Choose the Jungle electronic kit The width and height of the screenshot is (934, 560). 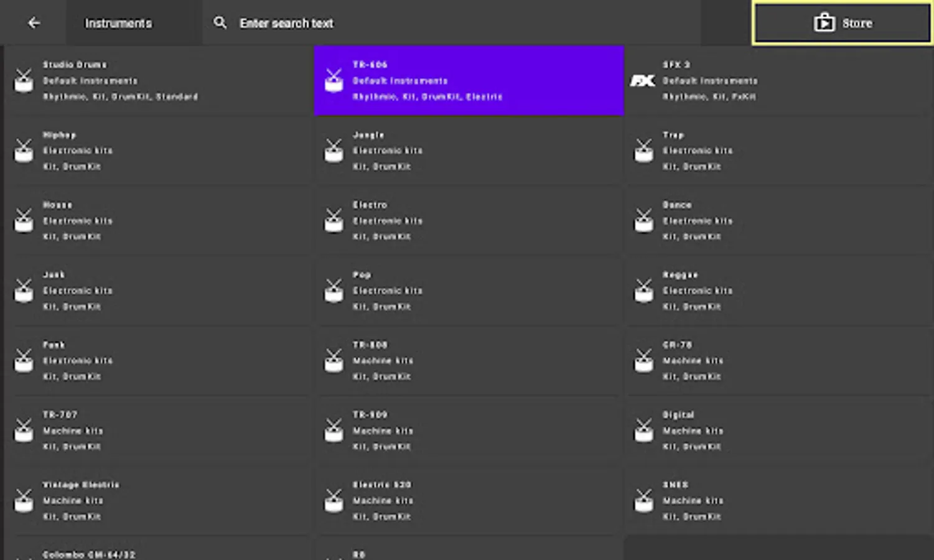point(469,151)
